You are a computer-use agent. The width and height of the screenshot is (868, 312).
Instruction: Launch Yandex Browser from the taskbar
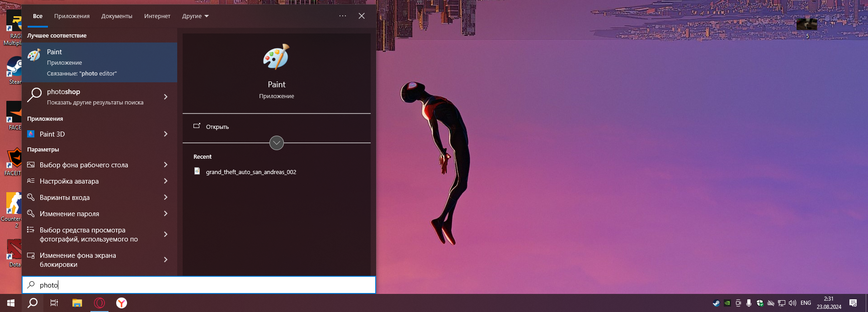122,303
